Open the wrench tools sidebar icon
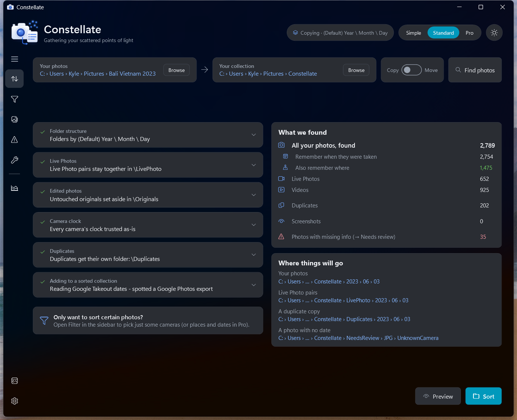The width and height of the screenshot is (517, 420). pyautogui.click(x=14, y=160)
